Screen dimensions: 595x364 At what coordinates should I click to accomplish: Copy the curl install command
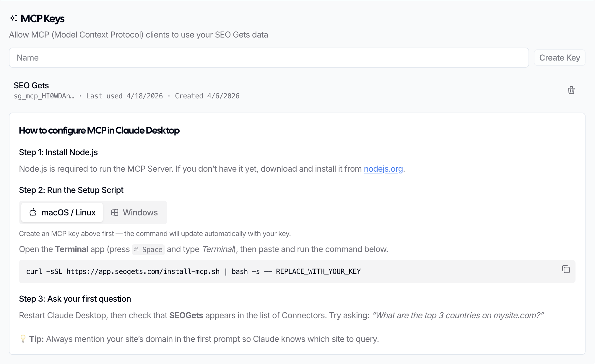click(x=566, y=269)
